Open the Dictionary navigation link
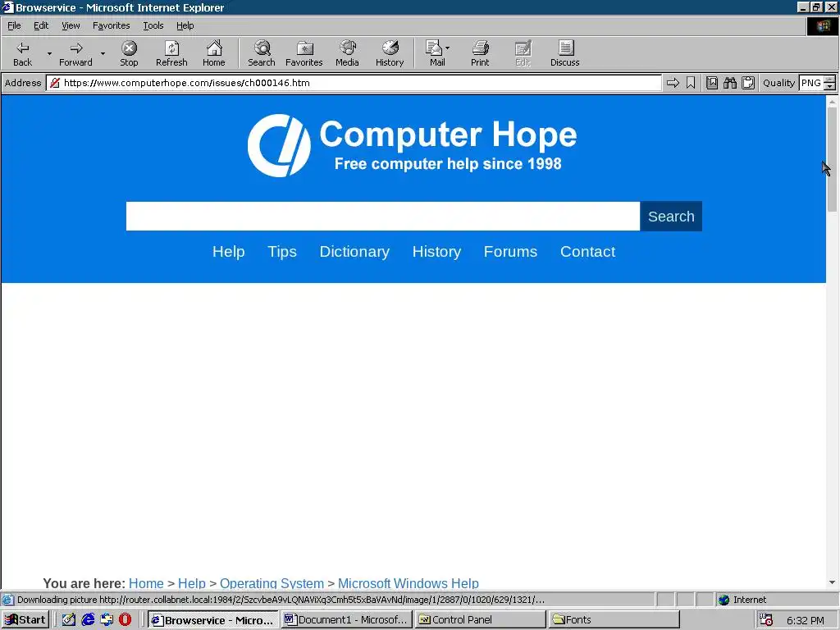Screen dimensions: 840x630 pyautogui.click(x=354, y=251)
